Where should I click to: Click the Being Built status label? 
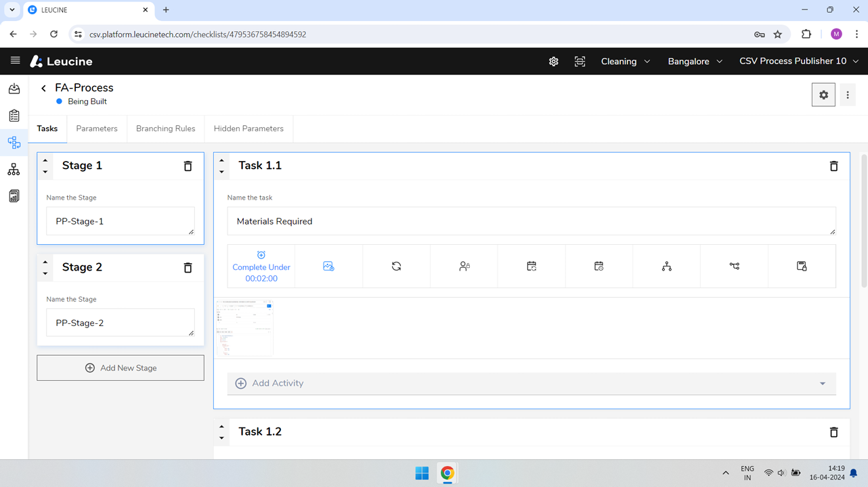click(x=87, y=101)
